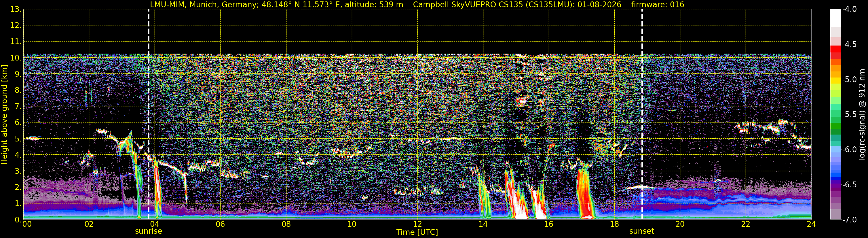
Task: Click the '2.' height tick label
Action: (18, 188)
